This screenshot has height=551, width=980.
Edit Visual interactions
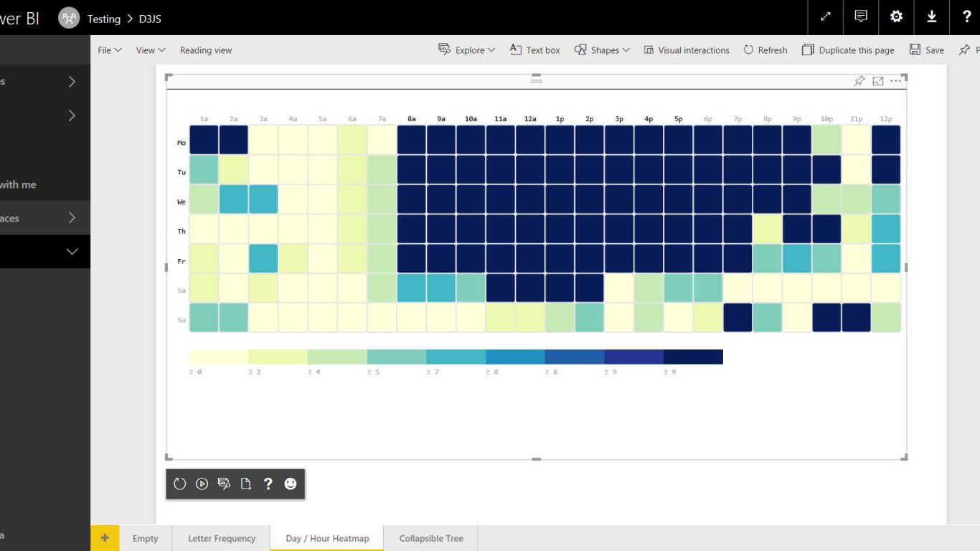[686, 50]
